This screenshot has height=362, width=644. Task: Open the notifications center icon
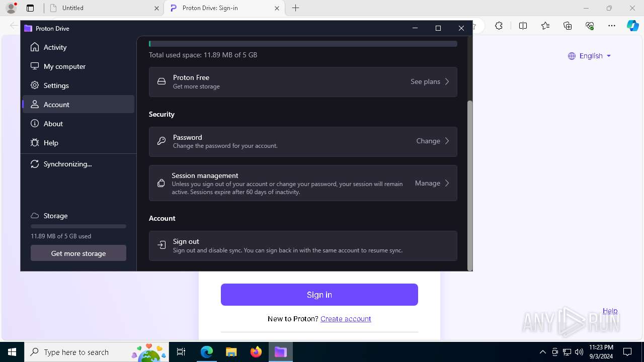point(627,352)
